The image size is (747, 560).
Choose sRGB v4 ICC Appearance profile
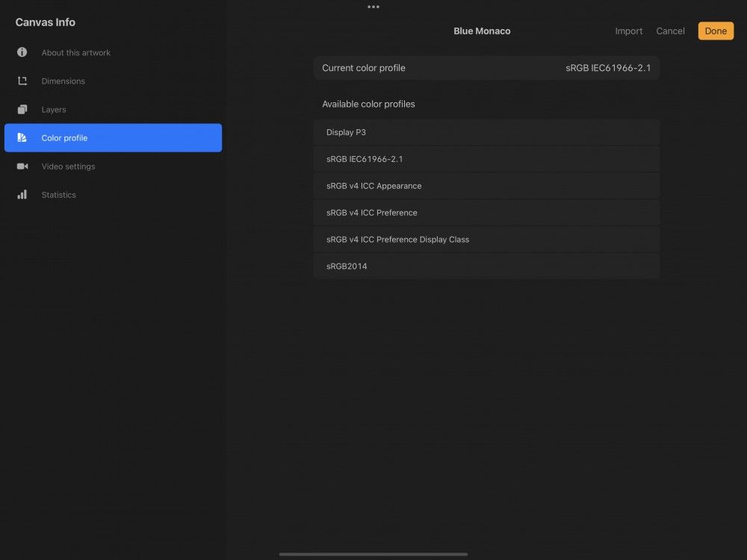[x=486, y=185]
